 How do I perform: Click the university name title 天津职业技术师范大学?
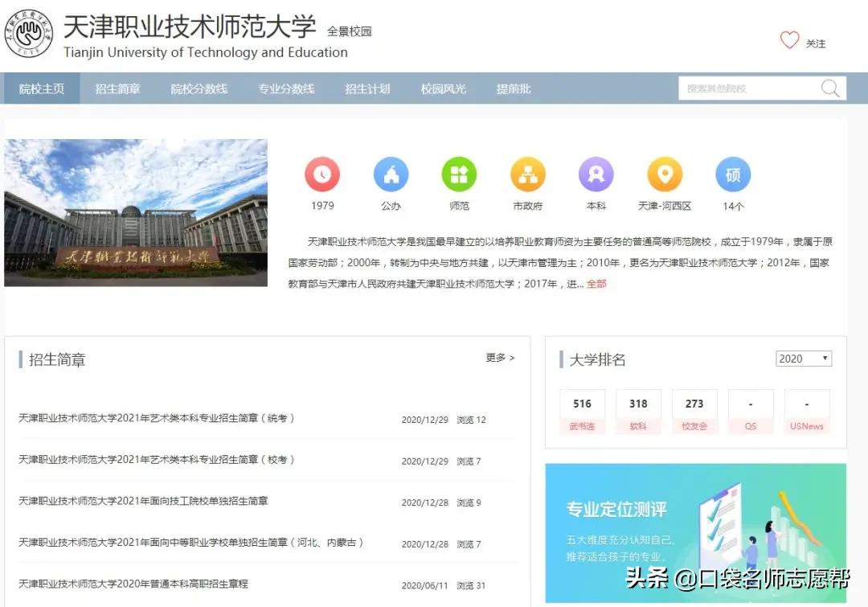tap(190, 26)
